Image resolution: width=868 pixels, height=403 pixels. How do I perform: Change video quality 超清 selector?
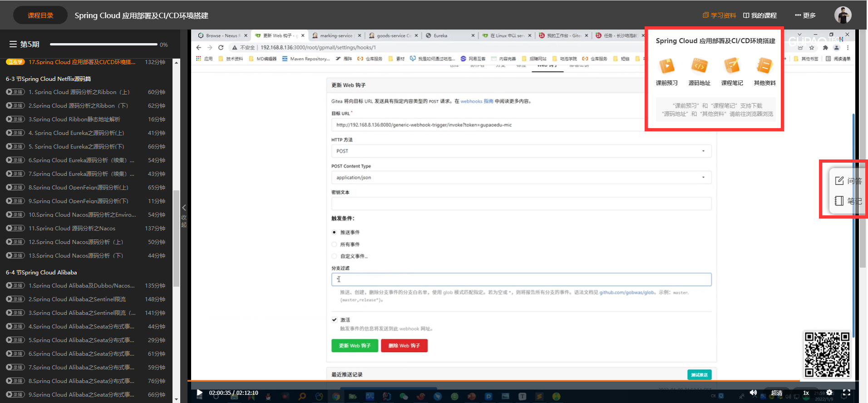(x=777, y=393)
